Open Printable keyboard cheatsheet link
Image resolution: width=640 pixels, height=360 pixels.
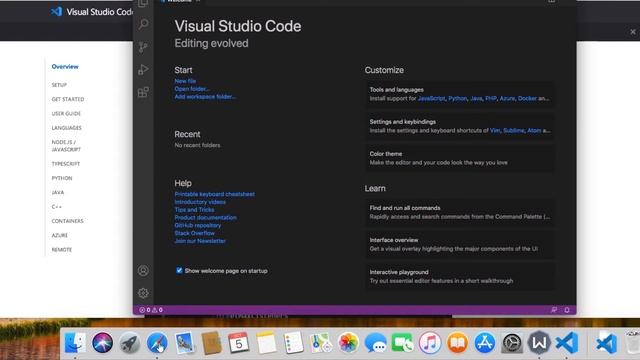(214, 194)
